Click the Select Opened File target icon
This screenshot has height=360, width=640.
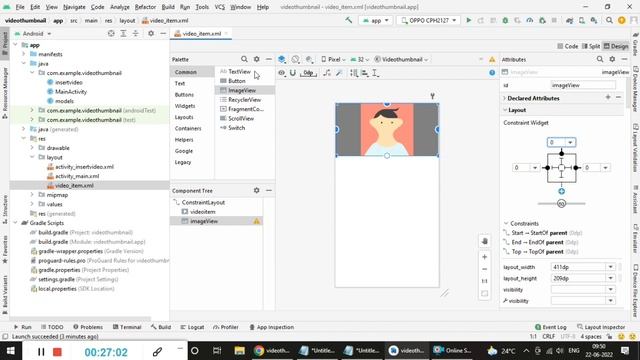pyautogui.click(x=111, y=33)
